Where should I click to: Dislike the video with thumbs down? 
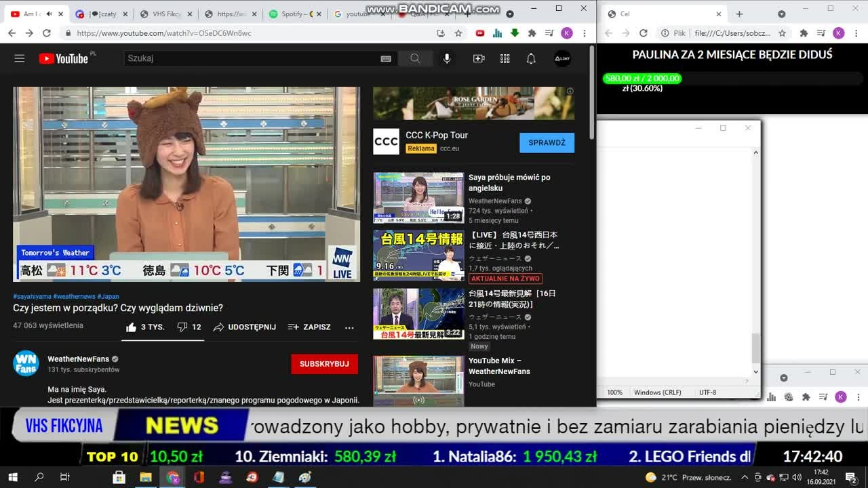pos(182,327)
